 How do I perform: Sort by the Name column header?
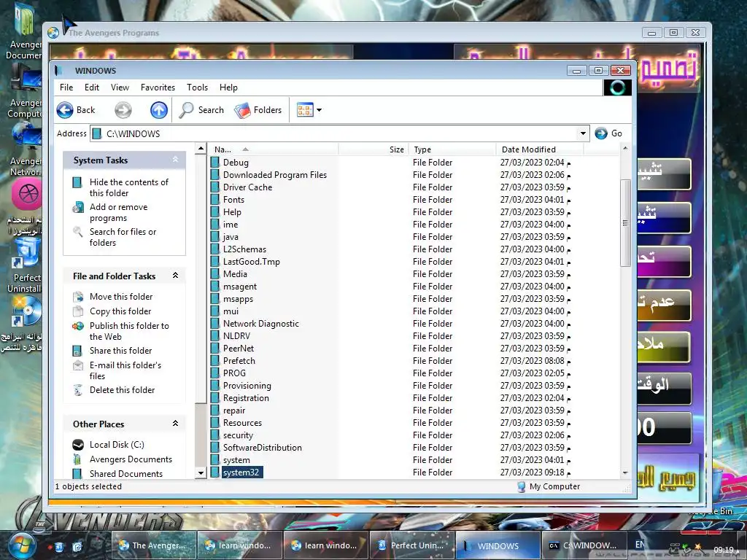pyautogui.click(x=274, y=149)
